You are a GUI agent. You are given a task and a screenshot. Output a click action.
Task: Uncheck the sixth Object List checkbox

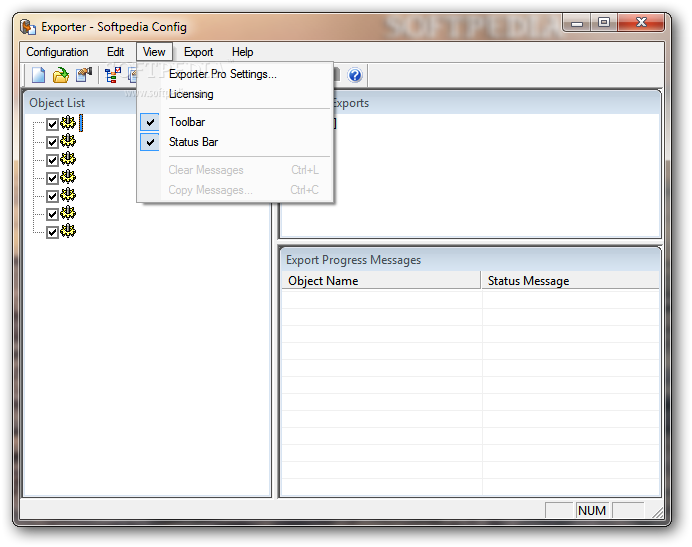[x=52, y=214]
